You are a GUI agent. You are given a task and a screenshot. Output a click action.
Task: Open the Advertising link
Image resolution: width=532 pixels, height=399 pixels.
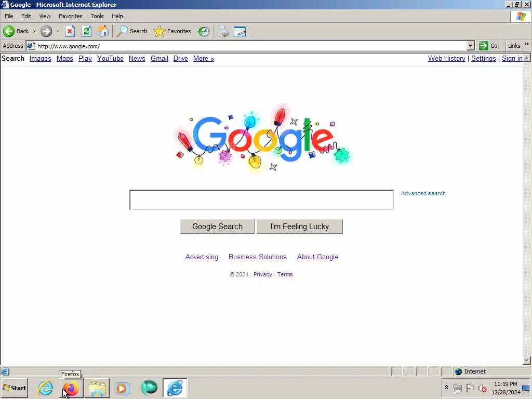coord(202,257)
